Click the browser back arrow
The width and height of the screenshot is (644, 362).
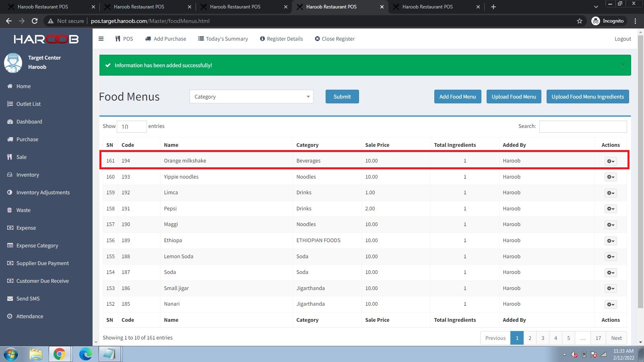(9, 21)
